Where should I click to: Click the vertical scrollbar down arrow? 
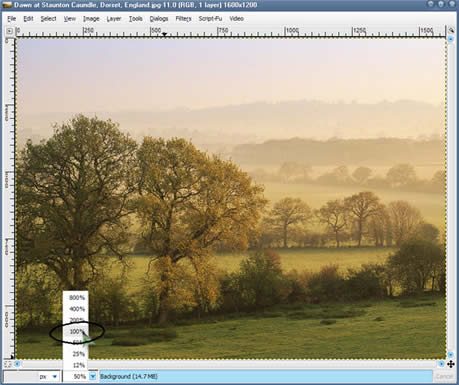[x=451, y=355]
